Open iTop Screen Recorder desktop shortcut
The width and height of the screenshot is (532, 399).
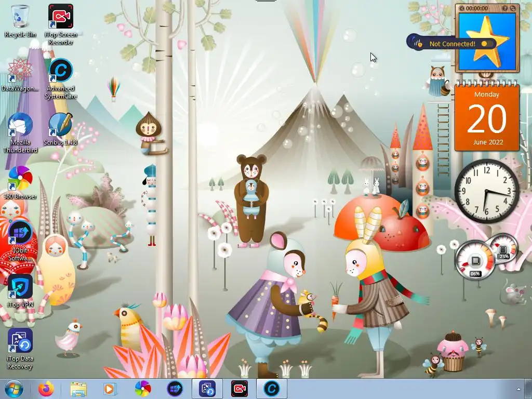click(x=60, y=24)
